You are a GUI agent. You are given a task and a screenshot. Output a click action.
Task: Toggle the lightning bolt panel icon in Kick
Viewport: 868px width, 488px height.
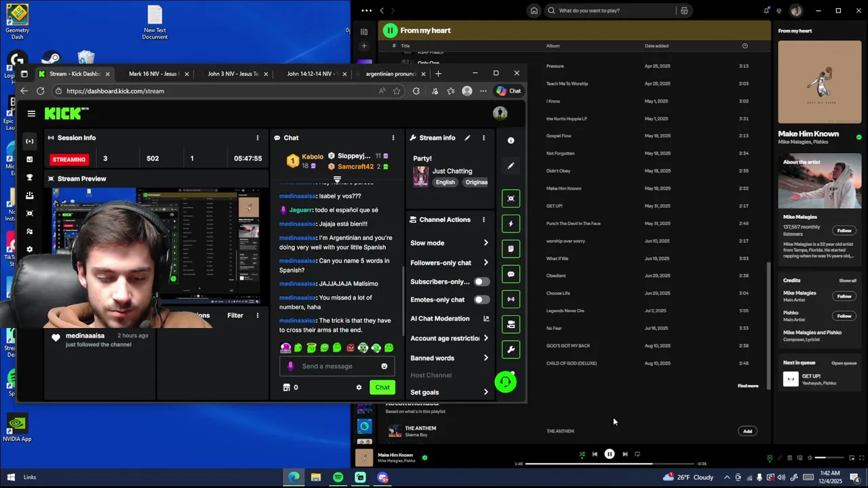[511, 224]
